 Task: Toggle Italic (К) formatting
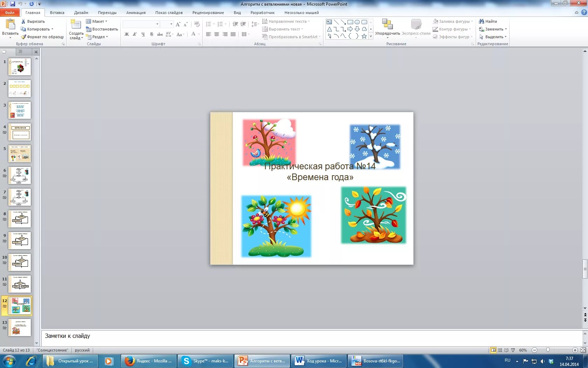point(134,34)
